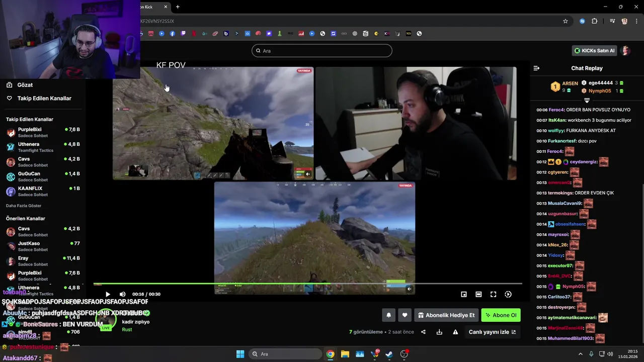The image size is (644, 362).
Task: Open Chrome extensions puzzle icon
Action: (x=594, y=21)
